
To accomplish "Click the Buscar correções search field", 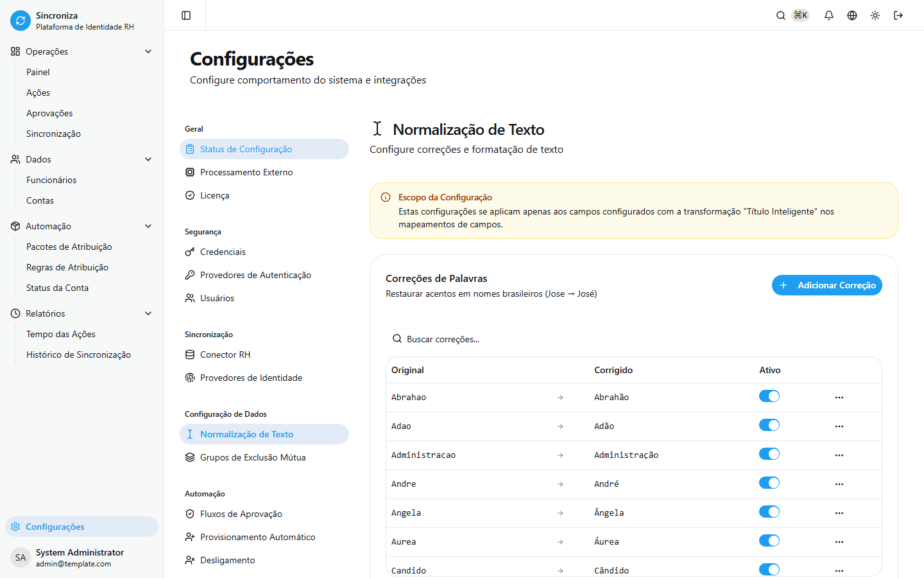I will [634, 338].
